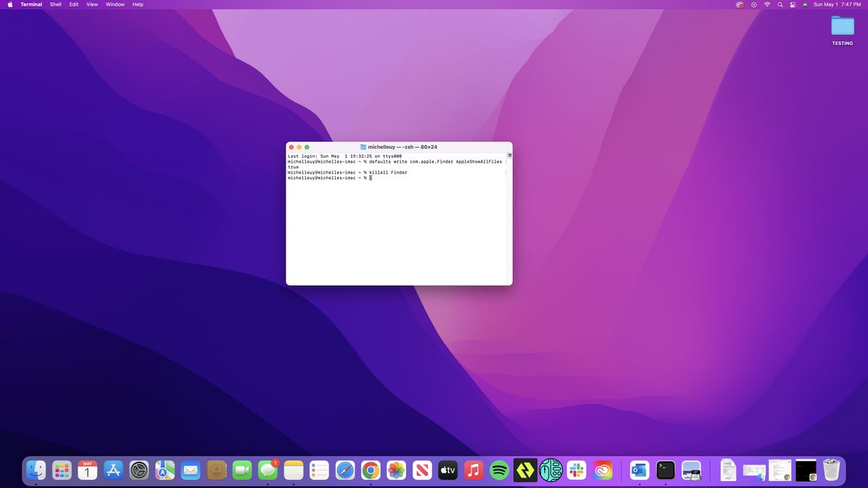Click the Wi-Fi status icon
This screenshot has height=488, width=868.
[767, 4]
